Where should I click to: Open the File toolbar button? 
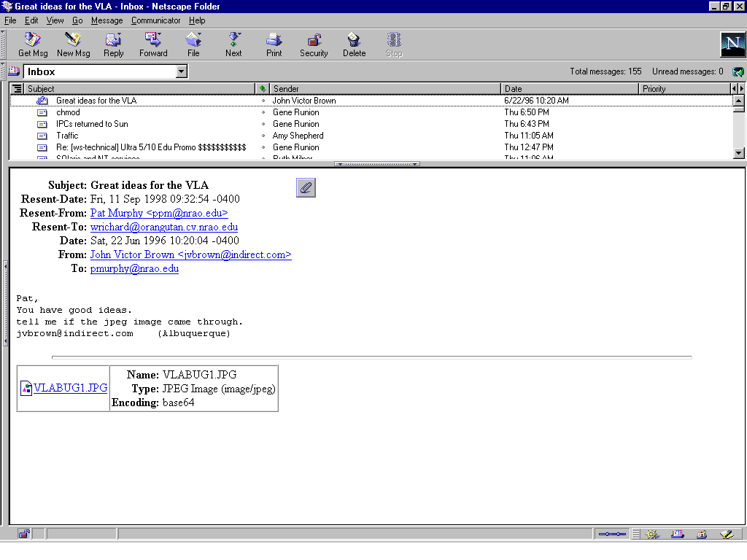click(193, 44)
